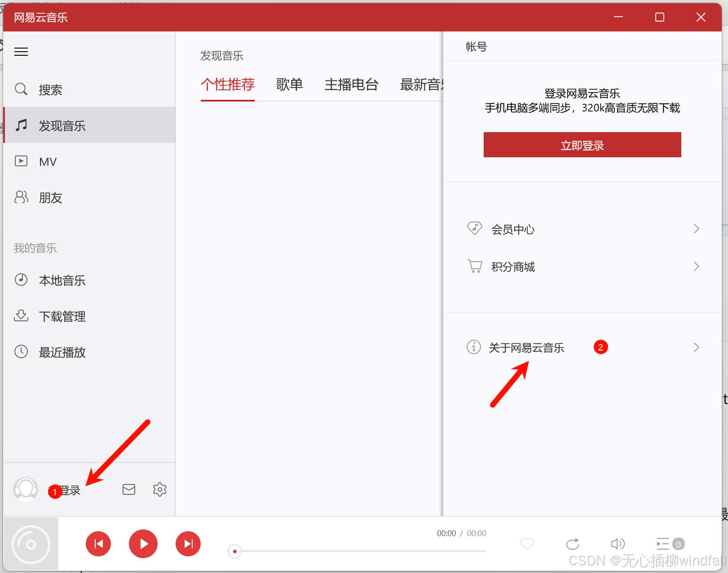
Task: Click the MV video icon
Action: (x=21, y=161)
